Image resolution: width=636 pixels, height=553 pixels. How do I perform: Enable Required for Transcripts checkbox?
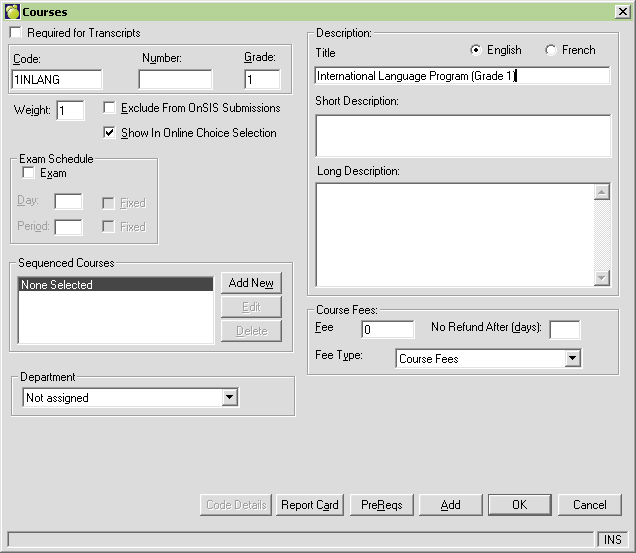pyautogui.click(x=15, y=33)
